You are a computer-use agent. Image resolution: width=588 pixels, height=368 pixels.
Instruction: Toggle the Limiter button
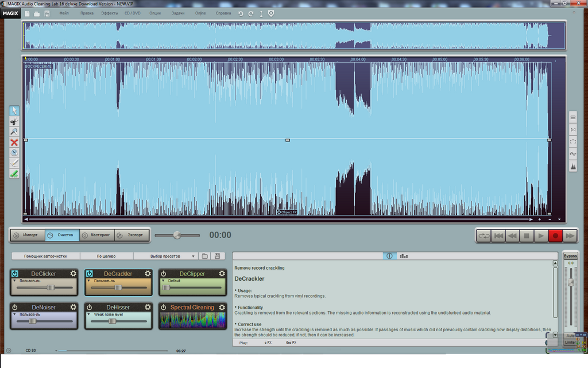570,342
